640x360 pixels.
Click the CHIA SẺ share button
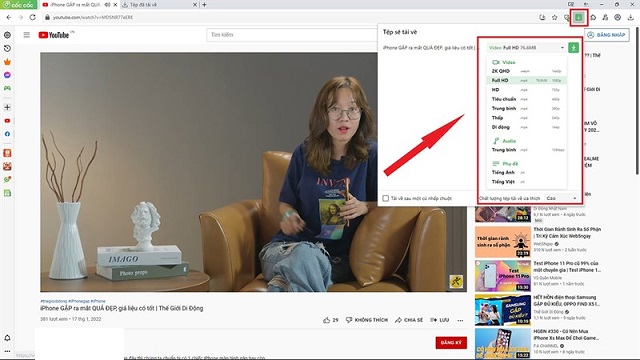point(409,320)
